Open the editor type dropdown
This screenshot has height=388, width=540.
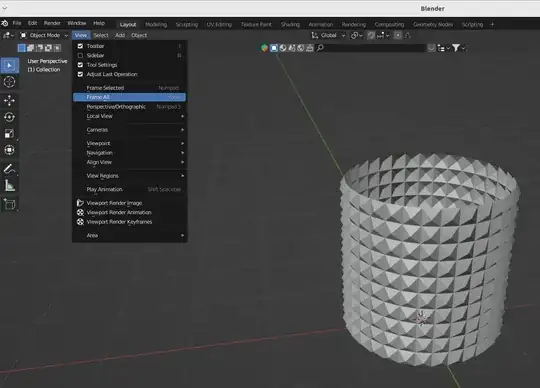click(8, 35)
